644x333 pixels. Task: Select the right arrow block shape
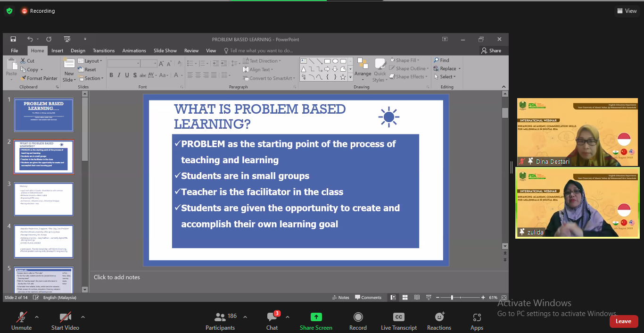pos(327,69)
